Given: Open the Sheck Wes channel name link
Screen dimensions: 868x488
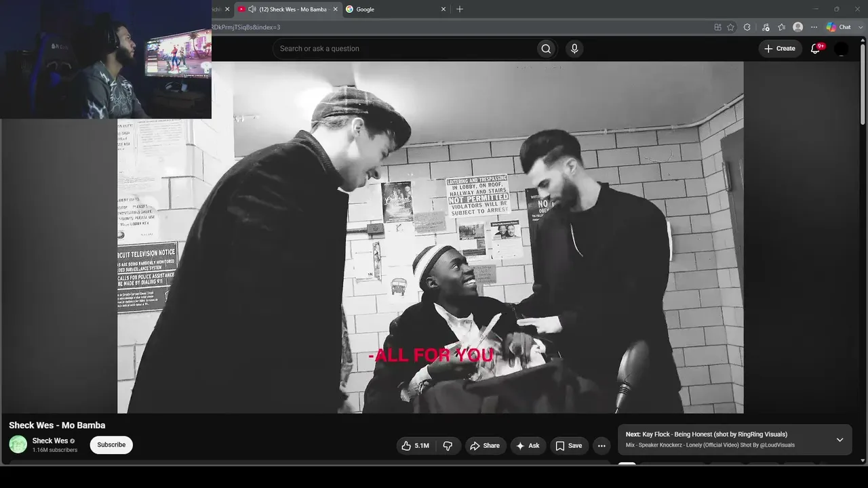Looking at the screenshot, I should 50,441.
